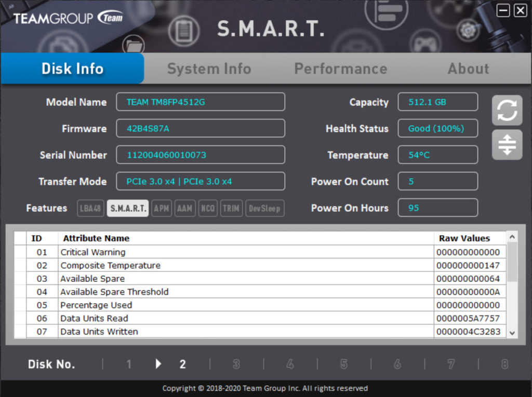Toggle the DevSleep feature badge

tap(264, 208)
